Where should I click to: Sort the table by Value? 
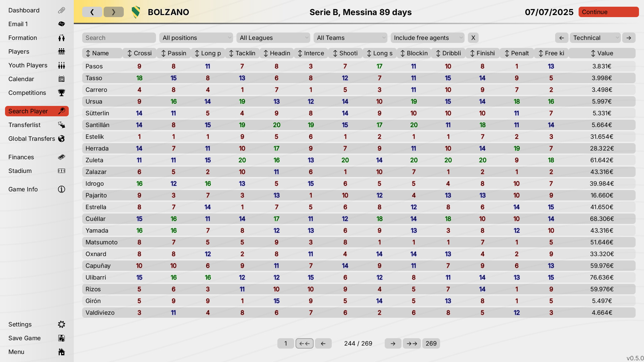(x=602, y=53)
